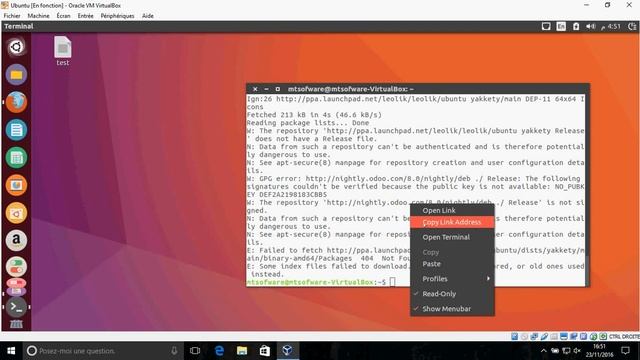Click the VirtualBox network status icon
The height and width of the screenshot is (360, 640).
[534, 336]
